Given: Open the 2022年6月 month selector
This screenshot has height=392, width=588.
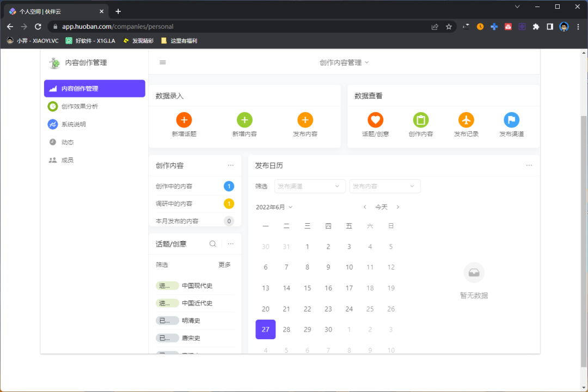Looking at the screenshot, I should 275,206.
